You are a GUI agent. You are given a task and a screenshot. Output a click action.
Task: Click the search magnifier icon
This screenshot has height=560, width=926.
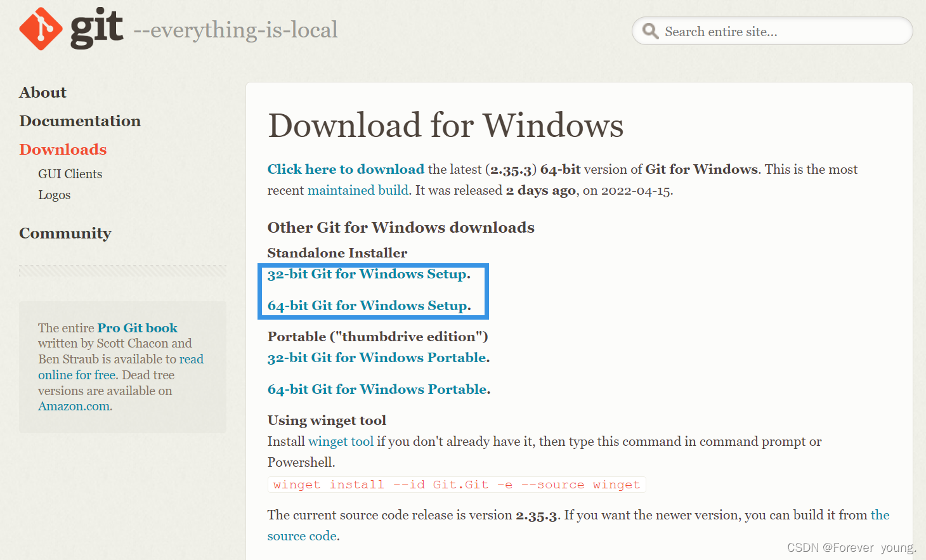point(650,31)
